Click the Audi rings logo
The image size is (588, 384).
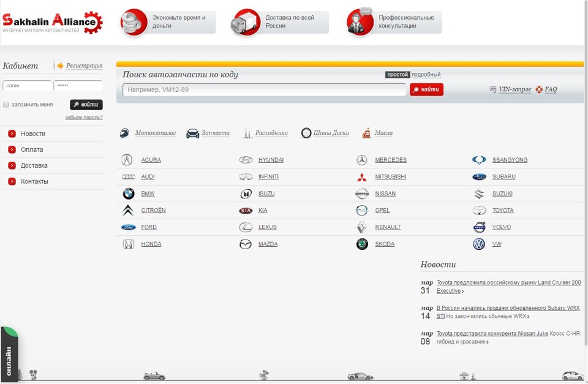pos(128,176)
